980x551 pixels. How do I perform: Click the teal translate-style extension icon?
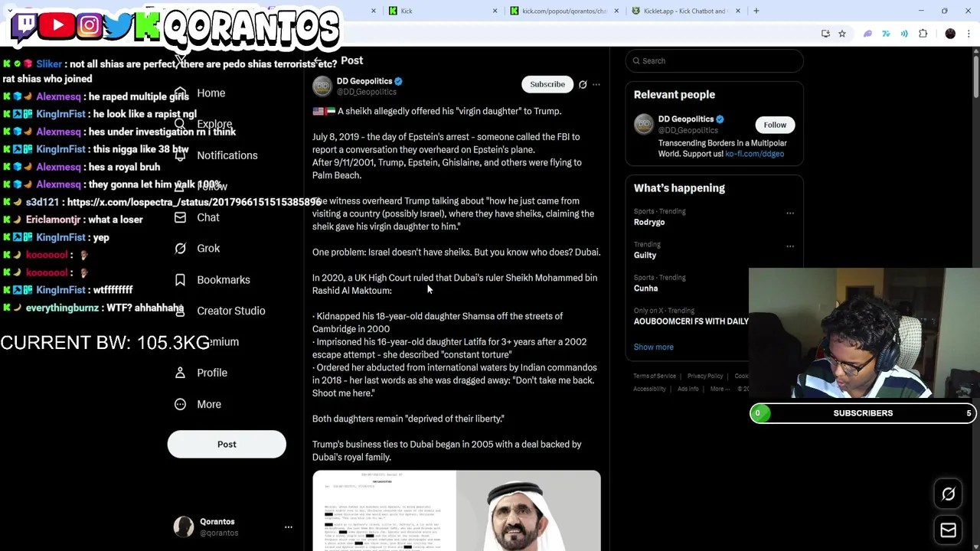pyautogui.click(x=886, y=34)
